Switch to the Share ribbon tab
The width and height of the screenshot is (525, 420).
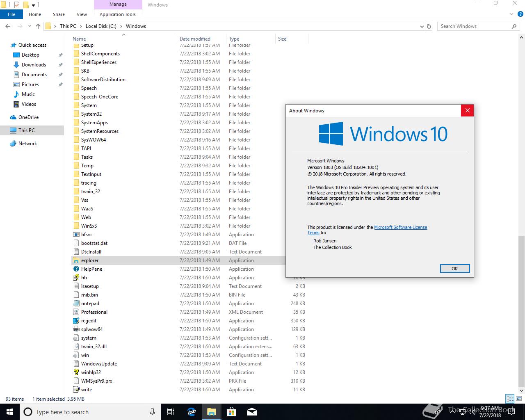tap(59, 14)
